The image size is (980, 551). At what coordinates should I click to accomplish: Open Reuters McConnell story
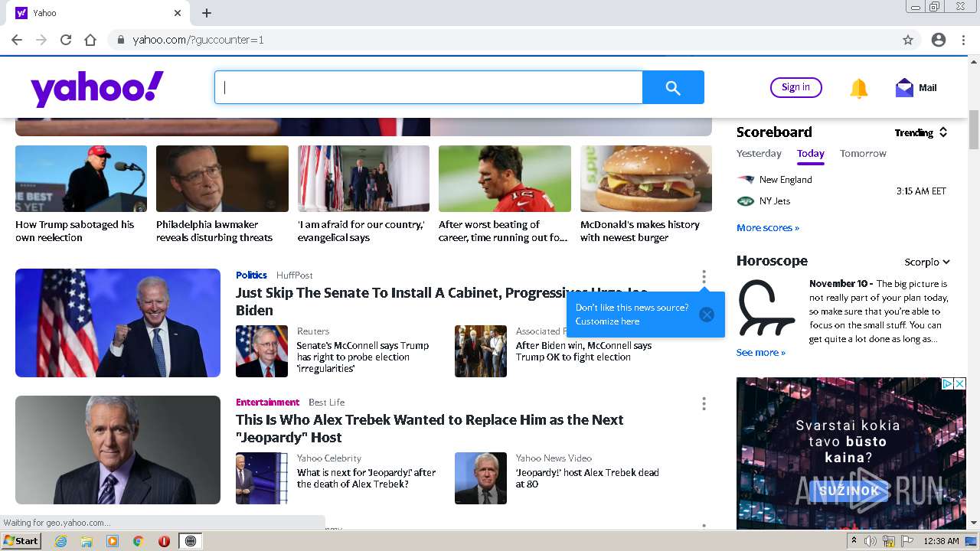pos(363,357)
